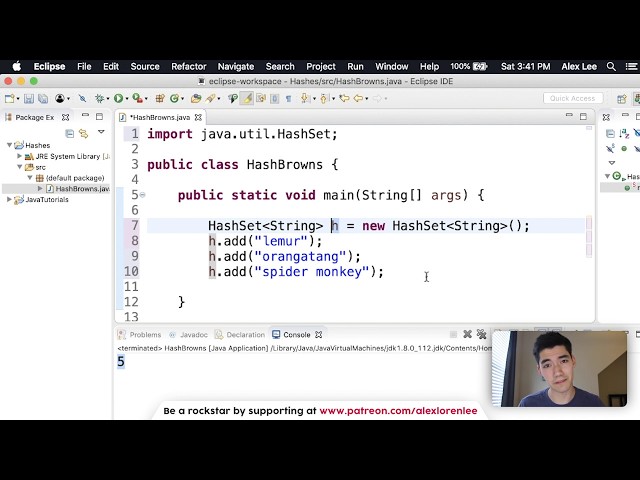The height and width of the screenshot is (480, 640).
Task: Close the Package Explorer tab
Action: pyautogui.click(x=65, y=117)
